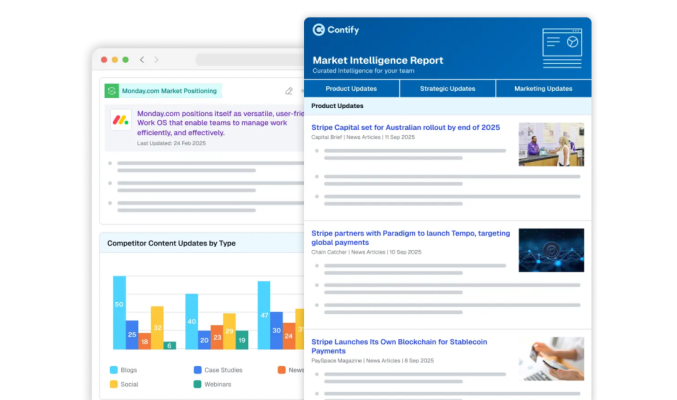Click the dark blue bar labeled 30
This screenshot has width=677, height=400.
(276, 330)
